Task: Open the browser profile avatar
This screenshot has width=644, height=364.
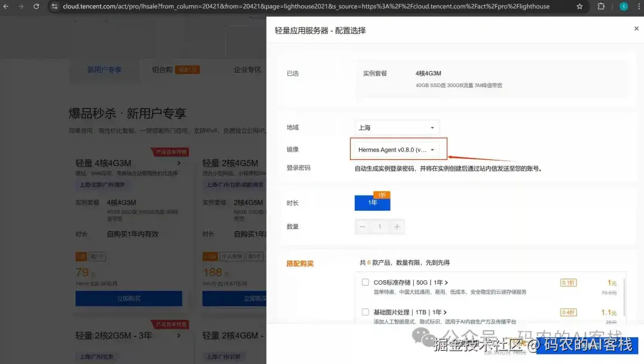Action: [624, 6]
